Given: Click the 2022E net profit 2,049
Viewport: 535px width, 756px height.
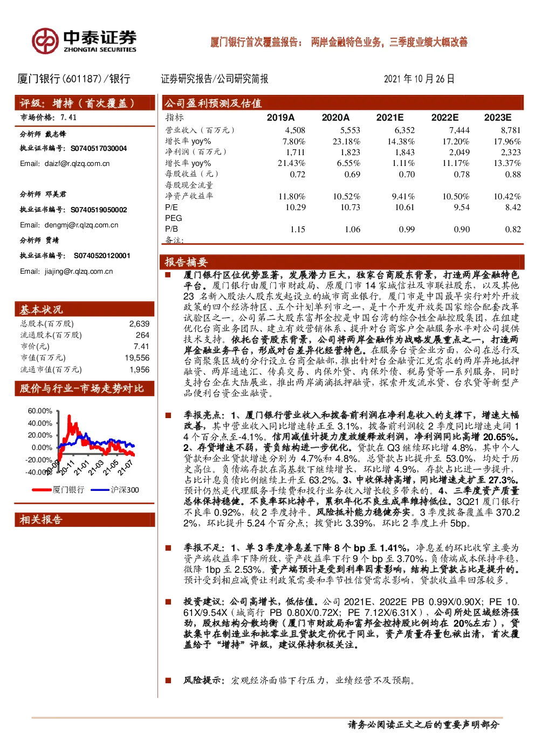Looking at the screenshot, I should 459,152.
